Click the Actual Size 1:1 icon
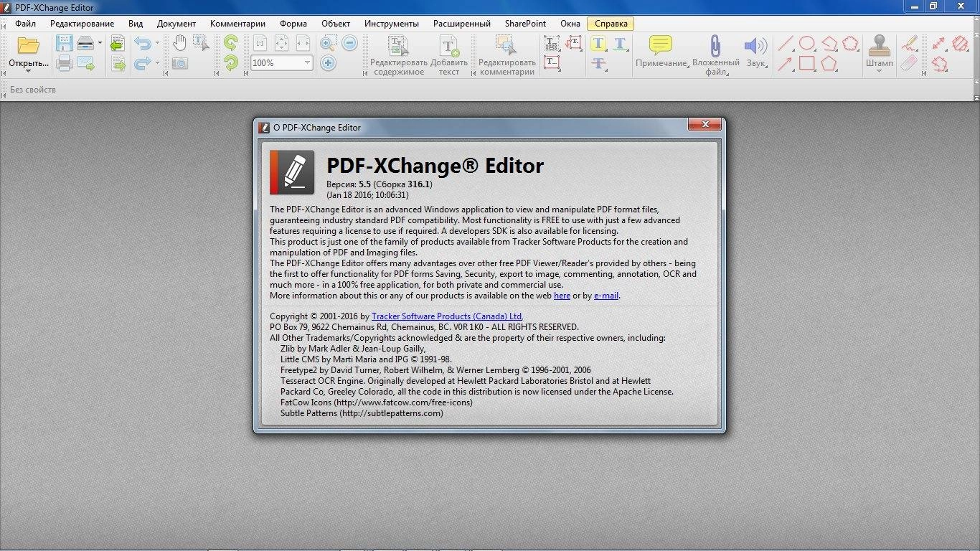Screen dimensions: 980x551 point(260,43)
